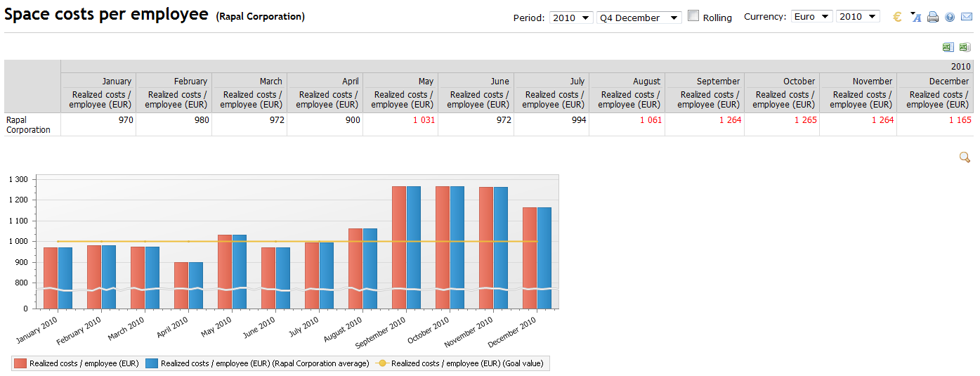The width and height of the screenshot is (980, 376).
Task: Click the email envelope icon
Action: (967, 18)
